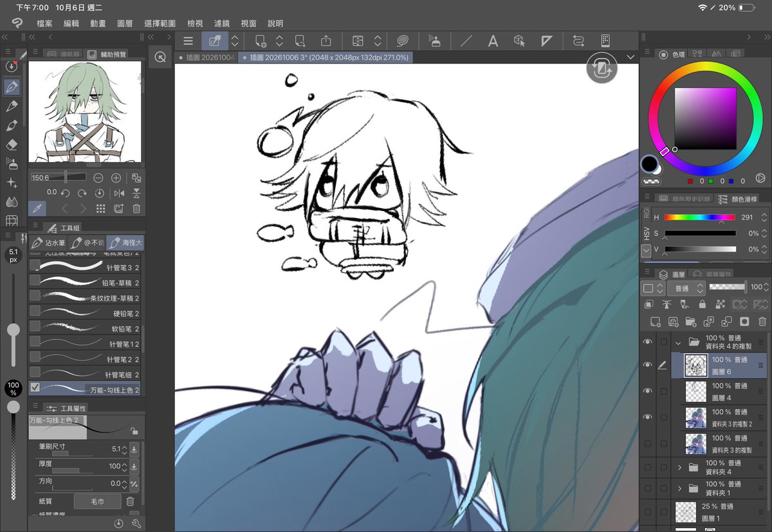The height and width of the screenshot is (532, 772).
Task: Switch to the 海怪大 sub tool tab
Action: 125,243
